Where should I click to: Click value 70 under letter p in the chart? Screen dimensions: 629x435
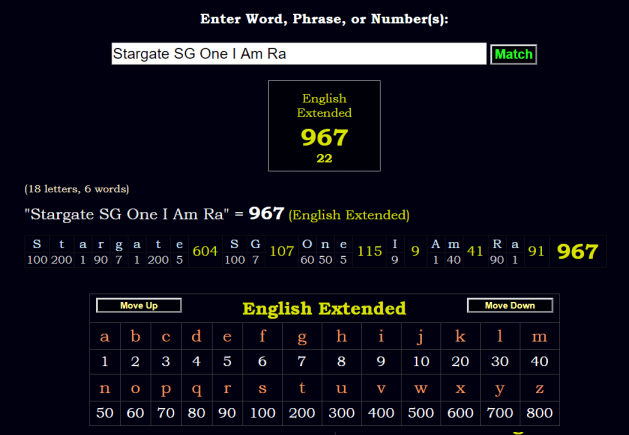[x=166, y=413]
